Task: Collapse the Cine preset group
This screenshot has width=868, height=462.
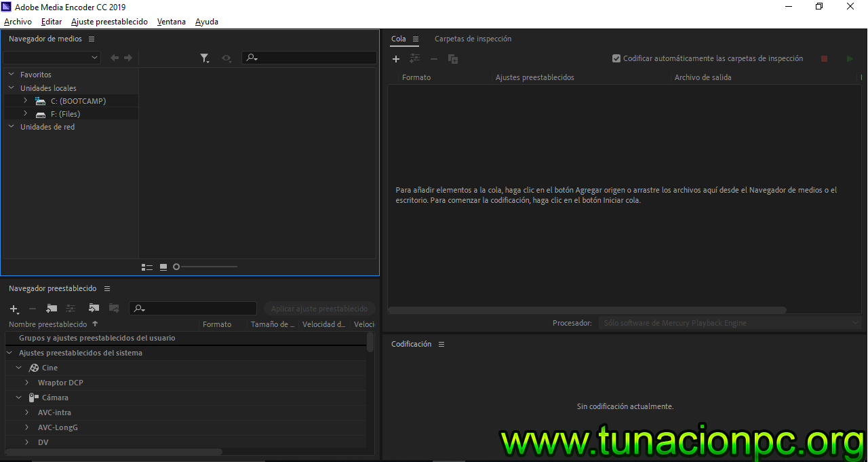Action: 19,368
